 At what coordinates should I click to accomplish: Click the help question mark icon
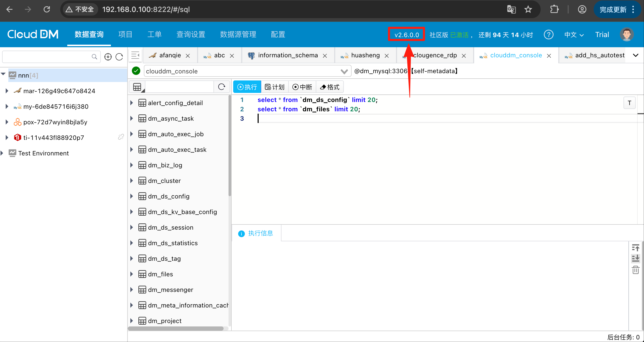click(x=548, y=35)
